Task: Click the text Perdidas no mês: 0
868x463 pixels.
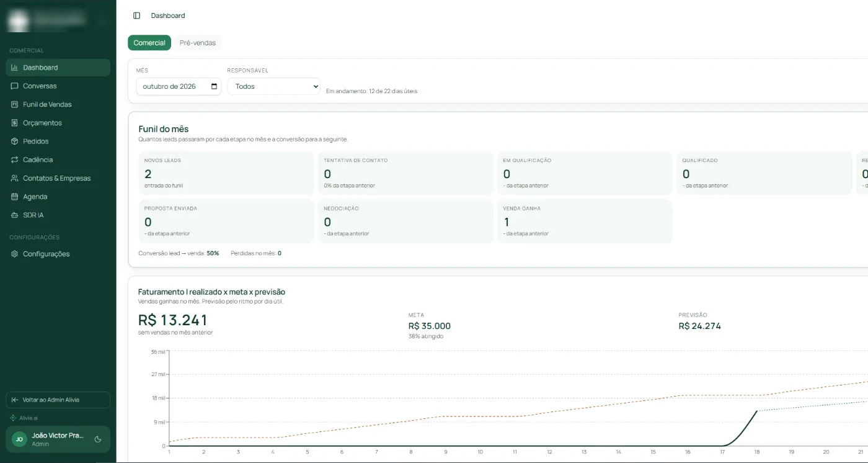Action: [x=256, y=253]
